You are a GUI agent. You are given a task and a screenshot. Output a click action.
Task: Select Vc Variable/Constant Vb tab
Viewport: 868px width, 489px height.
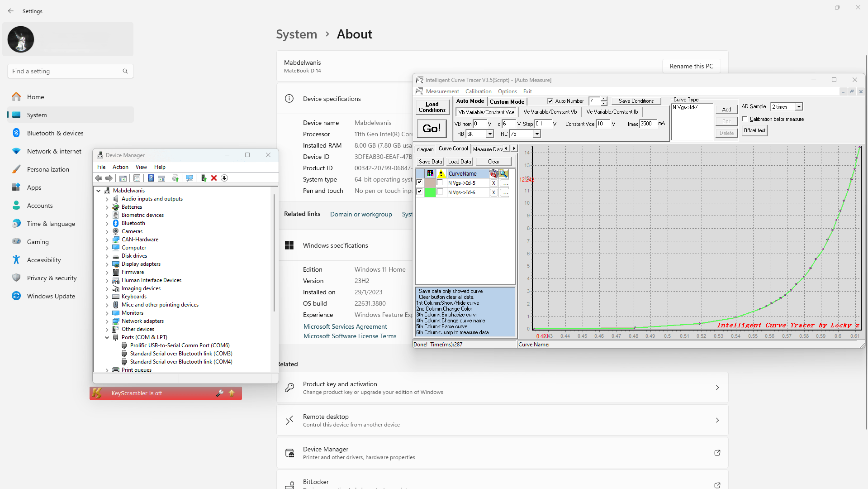coord(550,112)
